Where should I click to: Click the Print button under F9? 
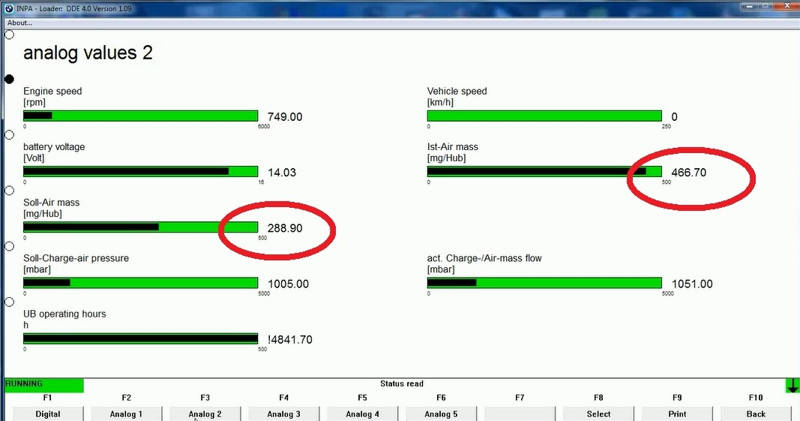click(677, 413)
